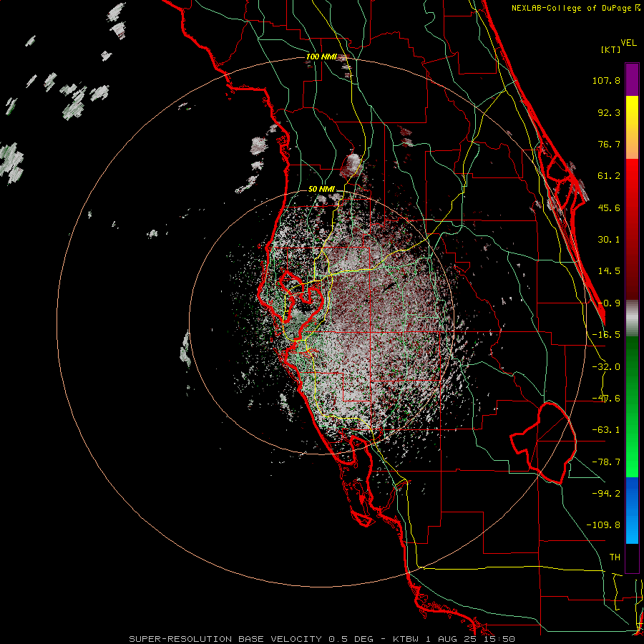Click the NEXLAB-College of DuPage credit text

pyautogui.click(x=576, y=8)
